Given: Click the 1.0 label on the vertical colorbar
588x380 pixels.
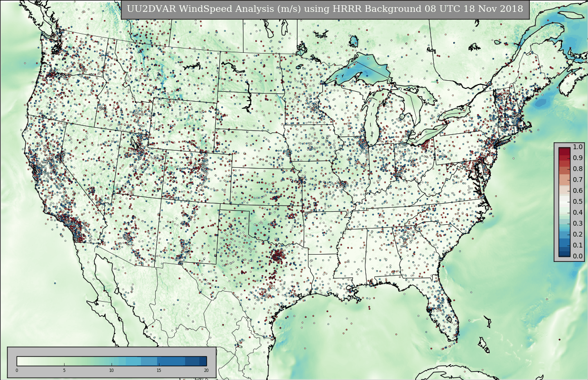Looking at the screenshot, I should point(578,147).
